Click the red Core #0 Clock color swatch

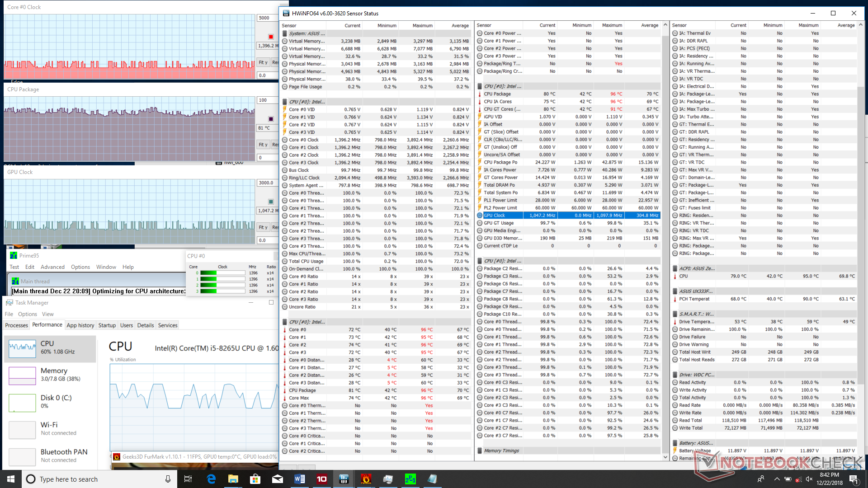tap(271, 37)
